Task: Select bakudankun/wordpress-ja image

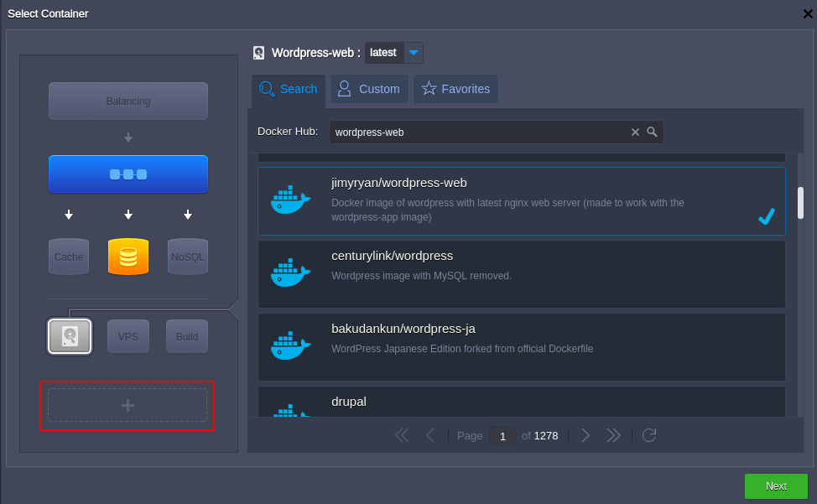Action: (x=522, y=346)
